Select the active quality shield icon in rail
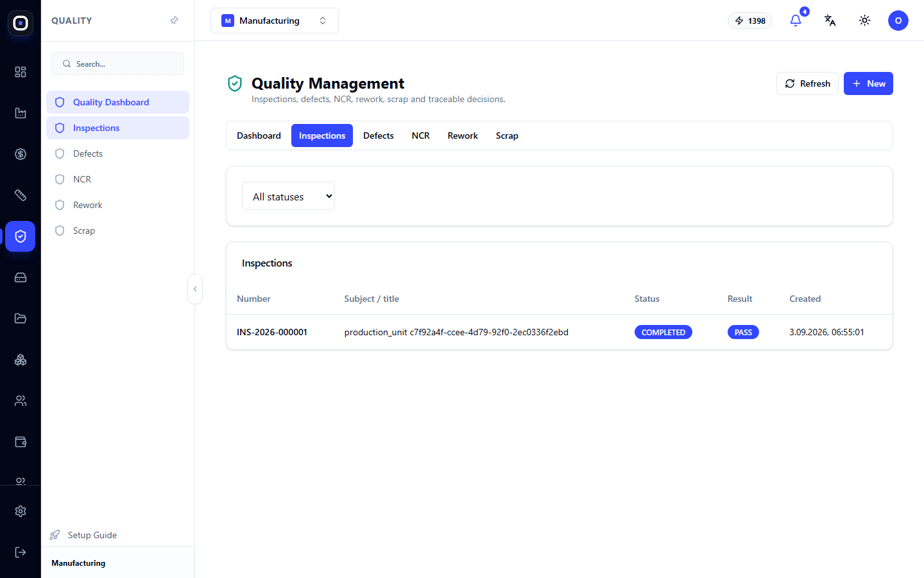924x578 pixels. pos(21,236)
